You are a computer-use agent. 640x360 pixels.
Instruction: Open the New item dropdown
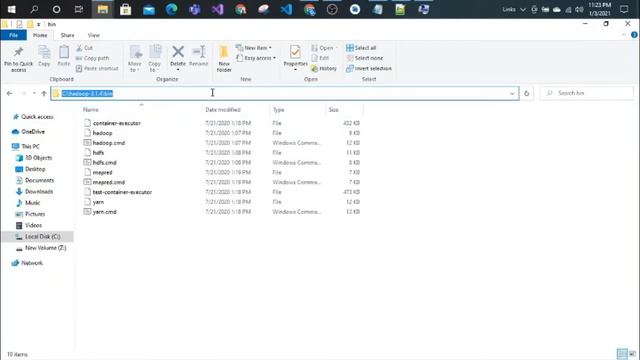[253, 48]
